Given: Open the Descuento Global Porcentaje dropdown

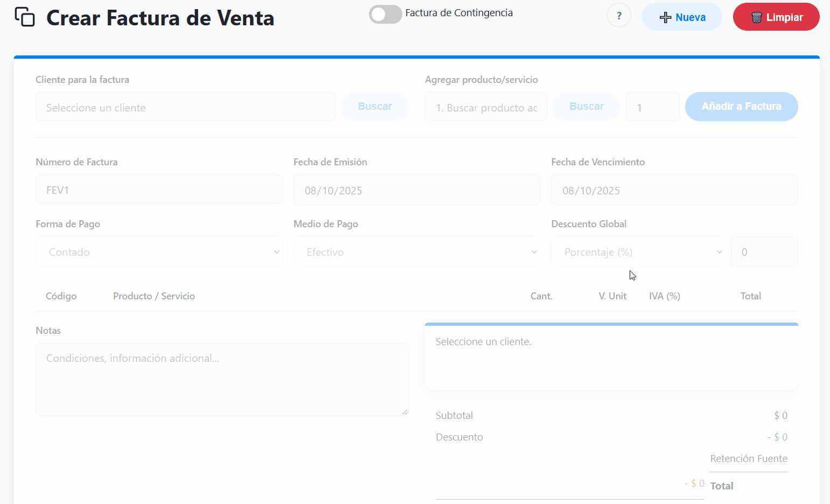Looking at the screenshot, I should tap(638, 251).
